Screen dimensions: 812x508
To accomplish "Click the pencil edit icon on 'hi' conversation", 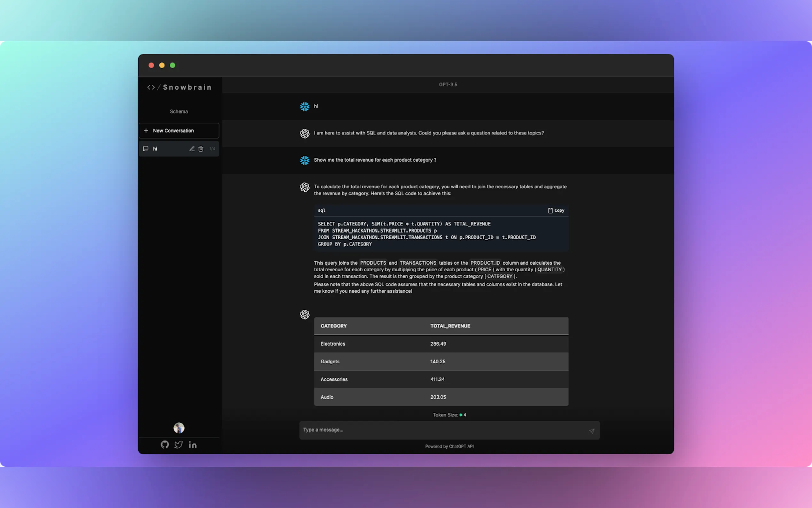I will click(x=192, y=148).
